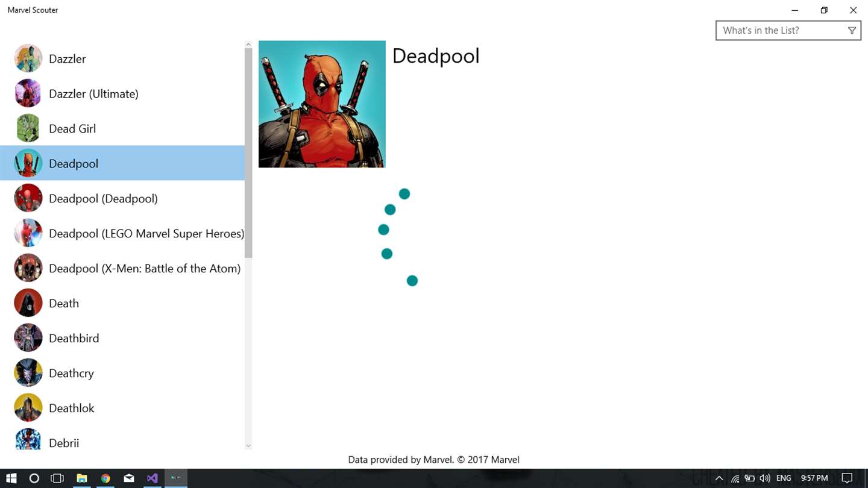Click the volume speaker tray icon
Image resolution: width=868 pixels, height=488 pixels.
[x=765, y=478]
